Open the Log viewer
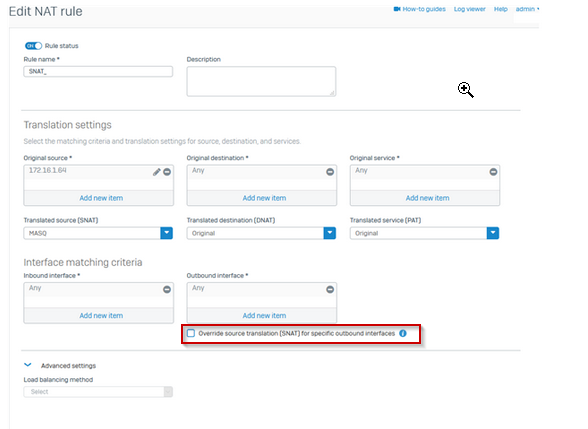 pyautogui.click(x=470, y=9)
